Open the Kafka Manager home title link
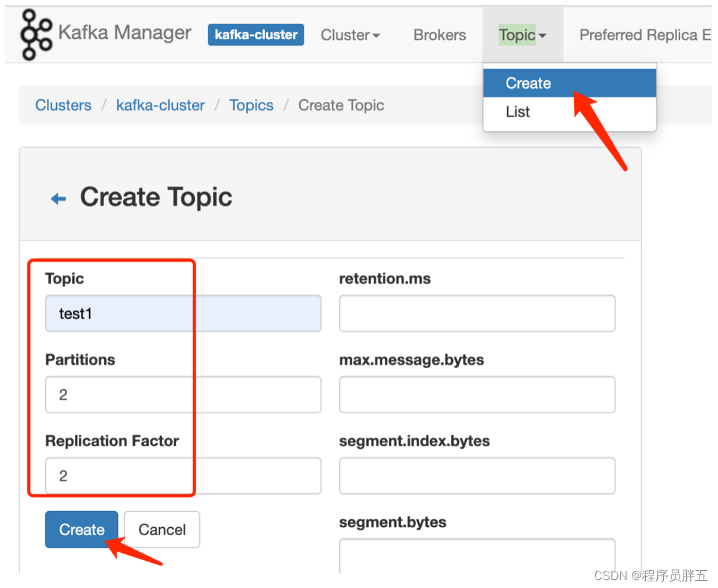Image resolution: width=718 pixels, height=588 pixels. pos(125,32)
